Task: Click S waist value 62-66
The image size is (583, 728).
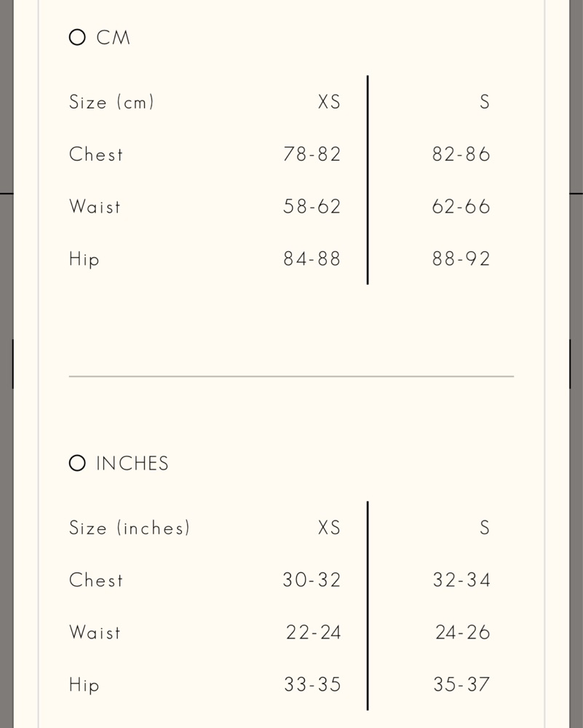Action: 461,207
